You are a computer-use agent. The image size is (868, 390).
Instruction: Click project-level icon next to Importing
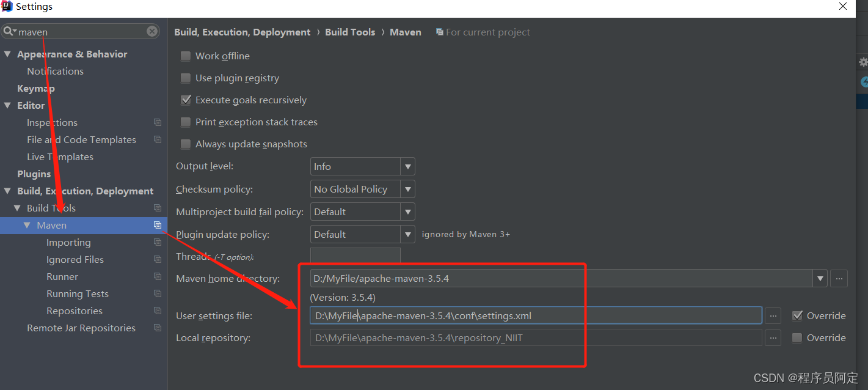tap(158, 242)
